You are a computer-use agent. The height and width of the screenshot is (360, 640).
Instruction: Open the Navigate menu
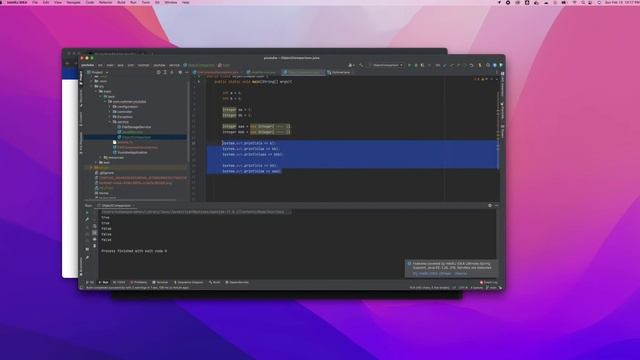73,2
